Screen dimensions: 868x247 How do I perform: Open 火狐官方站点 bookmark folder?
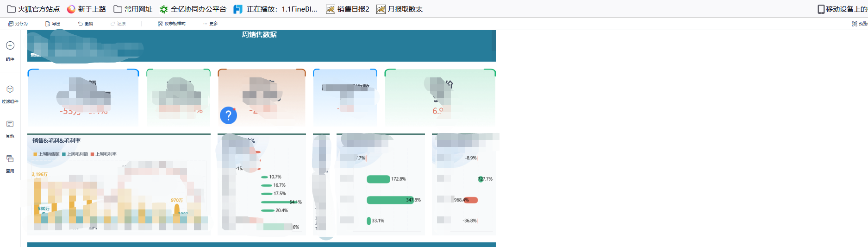point(33,9)
